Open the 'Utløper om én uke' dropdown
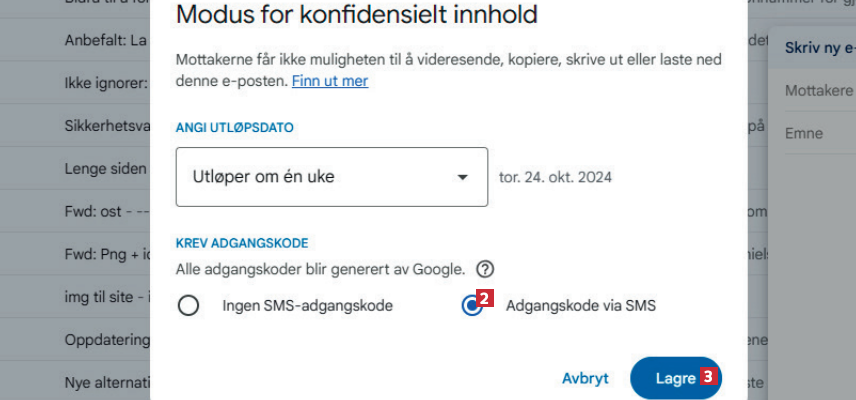This screenshot has height=400, width=856. (331, 177)
